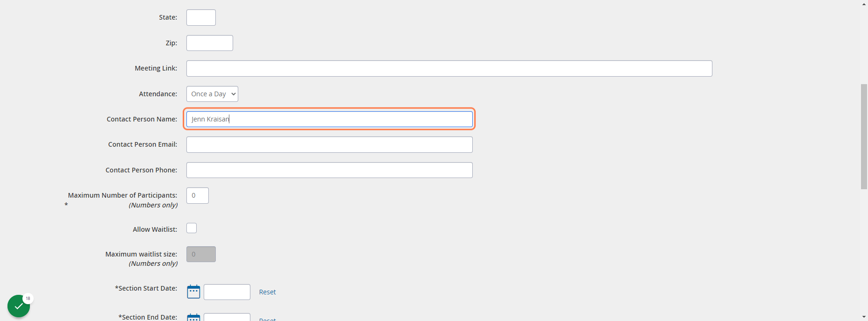Open the Section End Date calendar icon
868x321 pixels.
[x=193, y=317]
